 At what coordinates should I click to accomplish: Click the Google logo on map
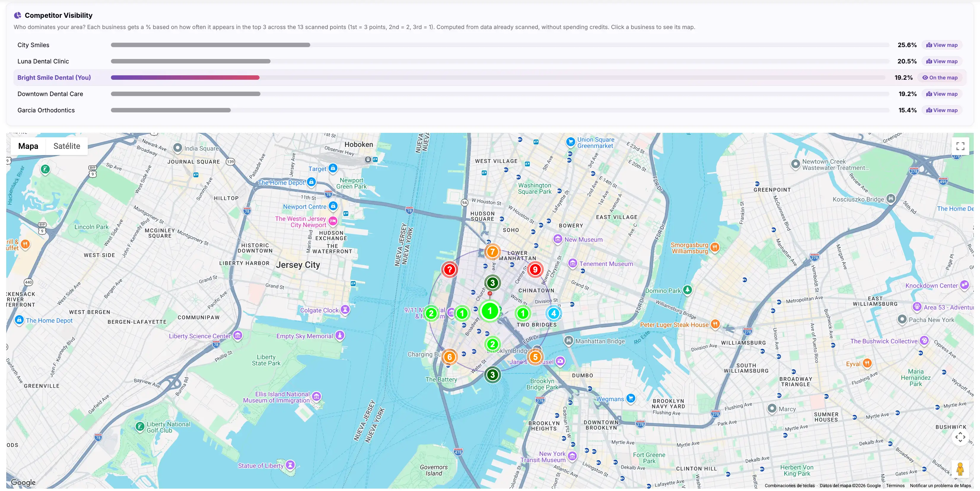coord(23,482)
